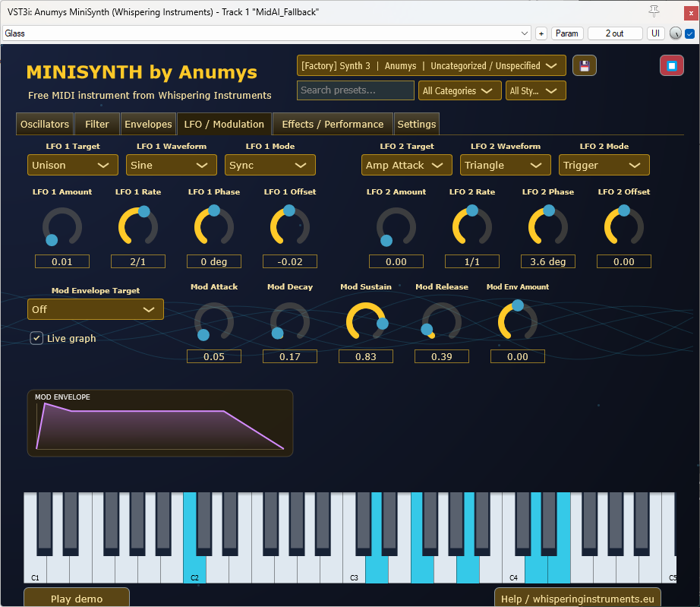Click the Mod Attack knob
Viewport: 700px width, 607px height.
[214, 321]
